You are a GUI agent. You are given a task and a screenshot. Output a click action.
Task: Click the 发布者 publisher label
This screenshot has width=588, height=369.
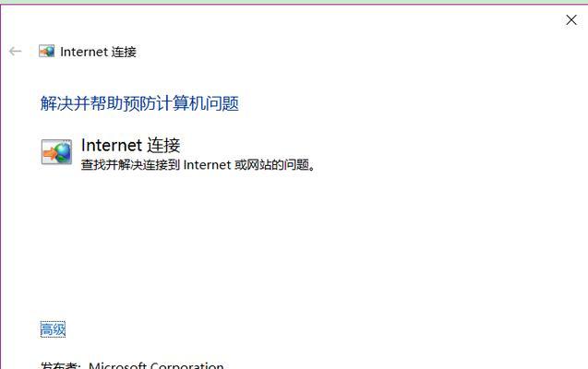(x=60, y=365)
